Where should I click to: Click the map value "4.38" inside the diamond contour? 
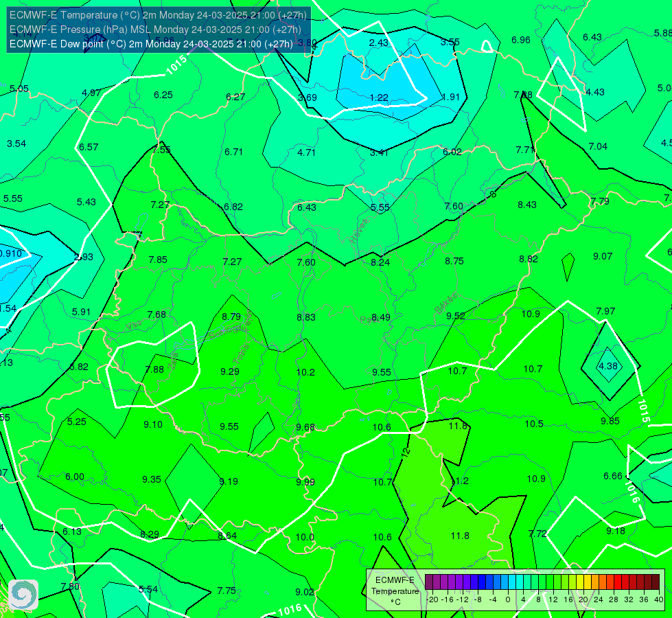(608, 366)
